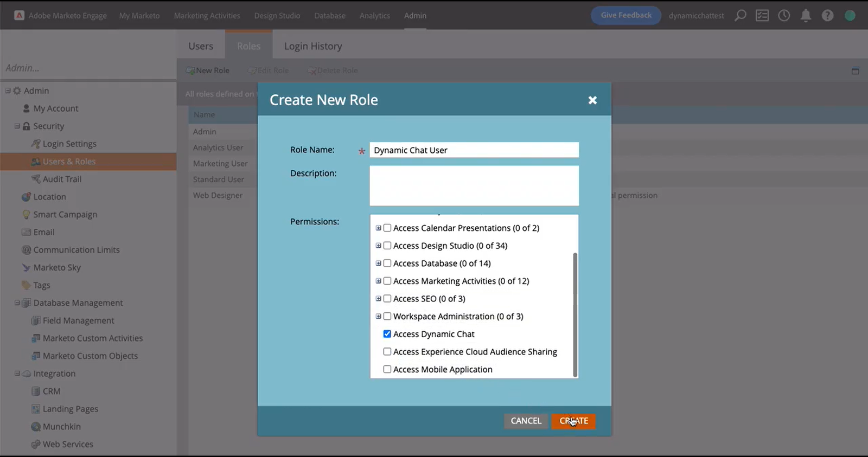Expand Access Marketing Activities permissions

379,281
